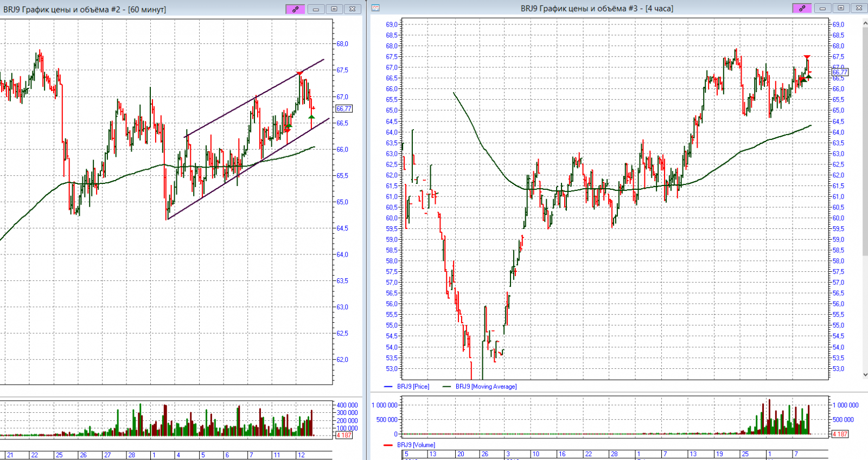Viewport: 868px width, 460px height.
Task: Click the 66,77 price label on the 4-hour chart
Action: pos(840,72)
